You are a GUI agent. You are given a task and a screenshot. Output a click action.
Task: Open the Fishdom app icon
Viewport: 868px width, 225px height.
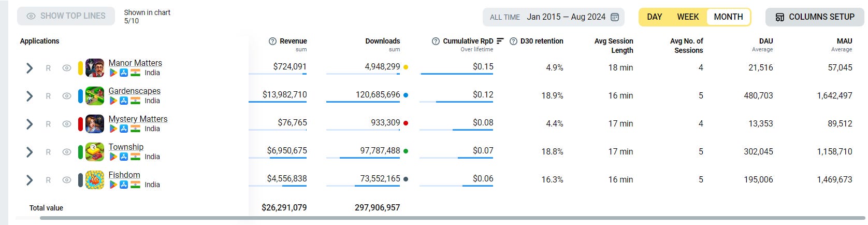[95, 180]
